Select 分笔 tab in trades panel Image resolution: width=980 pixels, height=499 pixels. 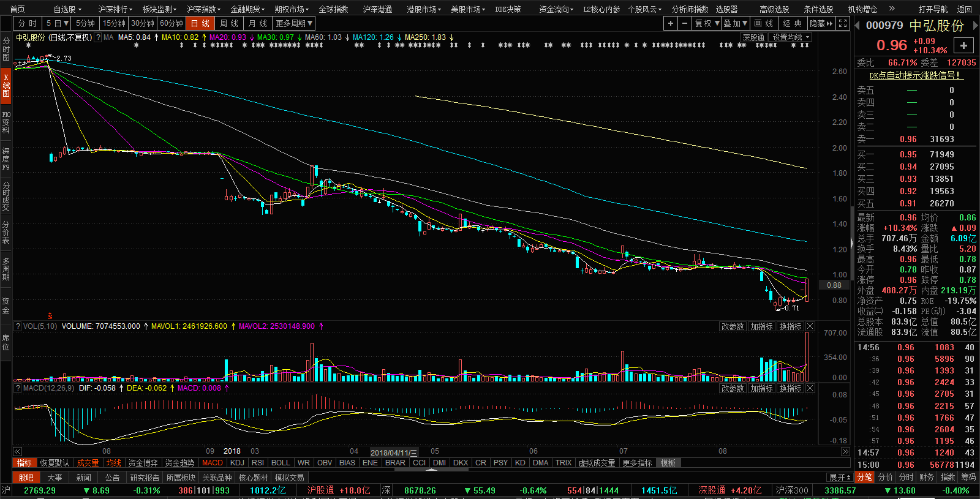tap(864, 477)
